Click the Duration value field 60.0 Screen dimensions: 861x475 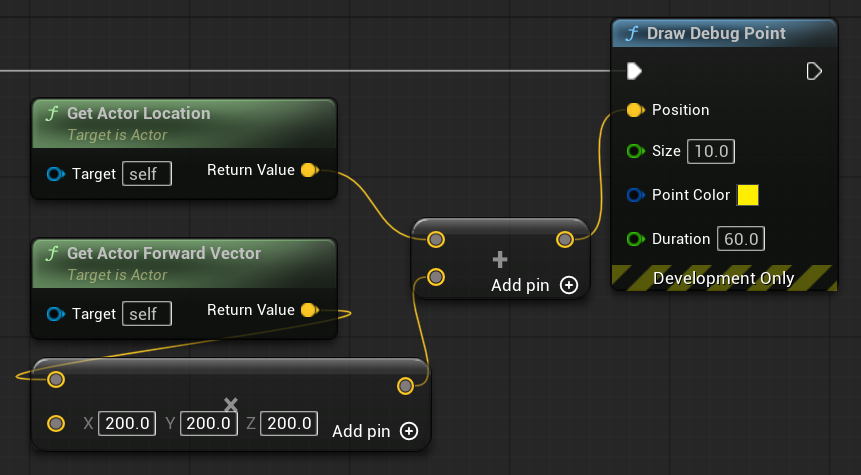(x=741, y=239)
